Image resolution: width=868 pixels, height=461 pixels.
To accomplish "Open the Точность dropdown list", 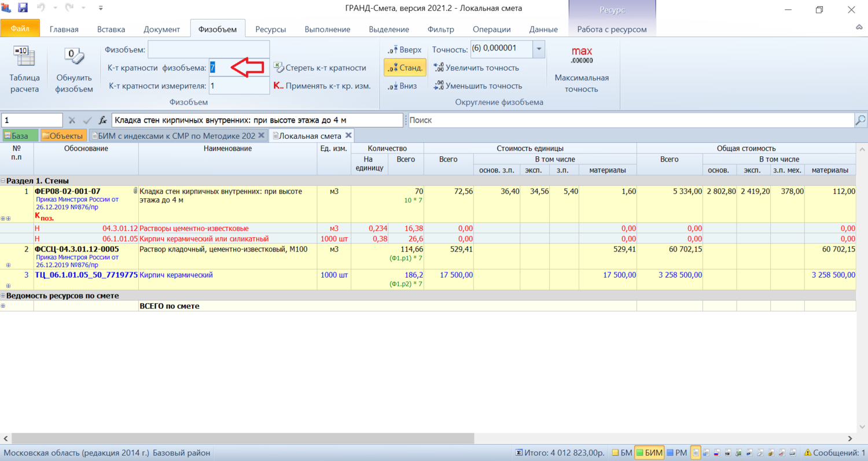I will click(x=539, y=49).
